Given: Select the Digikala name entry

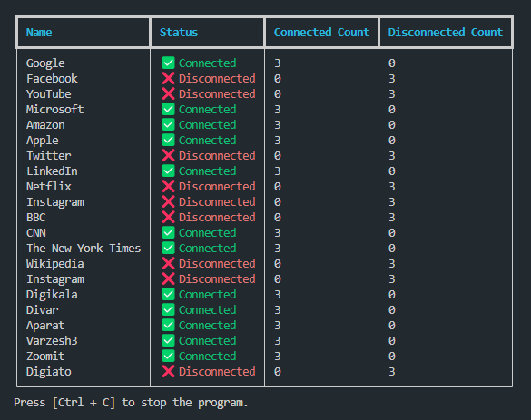Looking at the screenshot, I should click(x=52, y=295).
